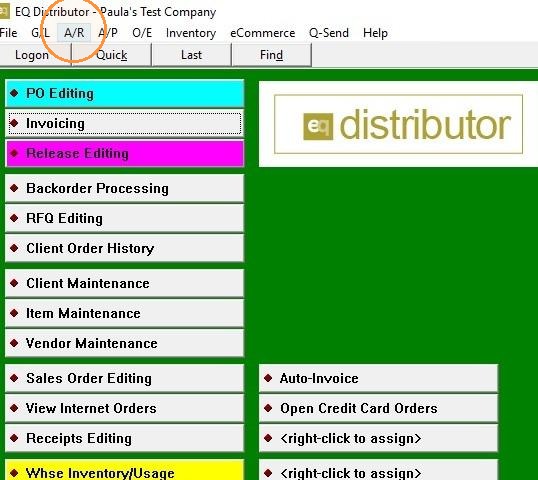Click the Last toolbar button
The image size is (538, 480).
pos(191,55)
